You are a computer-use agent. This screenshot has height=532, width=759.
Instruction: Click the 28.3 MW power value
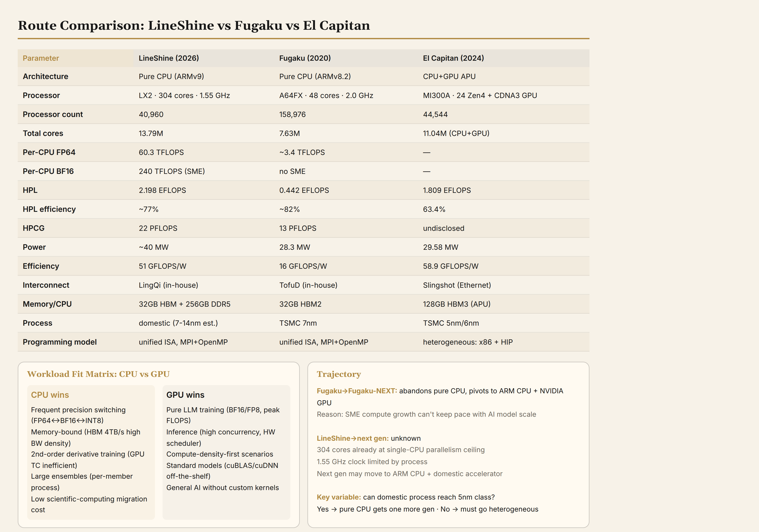(295, 247)
